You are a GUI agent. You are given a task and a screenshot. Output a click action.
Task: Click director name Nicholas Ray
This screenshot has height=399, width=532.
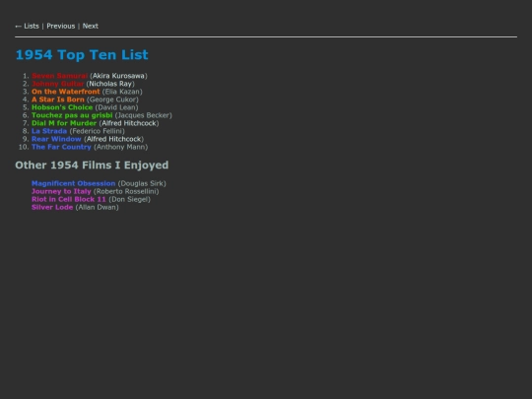click(110, 84)
